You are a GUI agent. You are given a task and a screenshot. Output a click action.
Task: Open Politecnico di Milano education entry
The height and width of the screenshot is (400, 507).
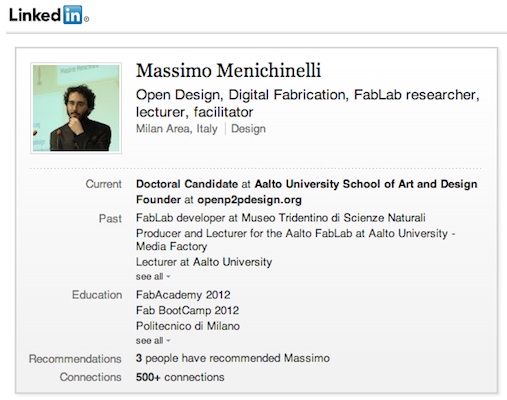pyautogui.click(x=188, y=326)
